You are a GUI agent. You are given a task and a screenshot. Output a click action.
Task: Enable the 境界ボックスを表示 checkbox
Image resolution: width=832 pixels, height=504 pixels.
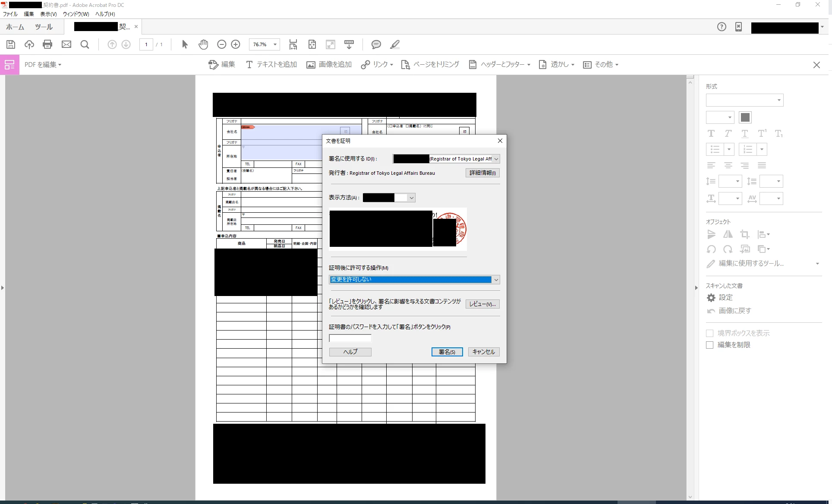pos(709,333)
